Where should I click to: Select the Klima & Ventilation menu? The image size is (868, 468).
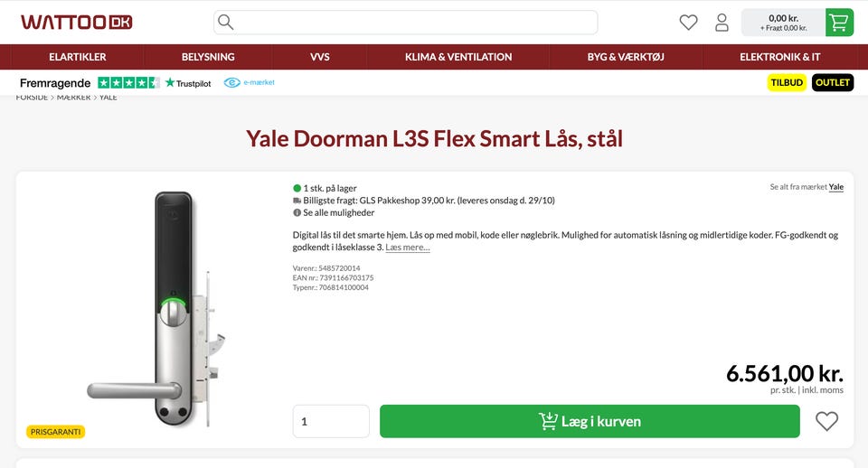click(x=458, y=57)
